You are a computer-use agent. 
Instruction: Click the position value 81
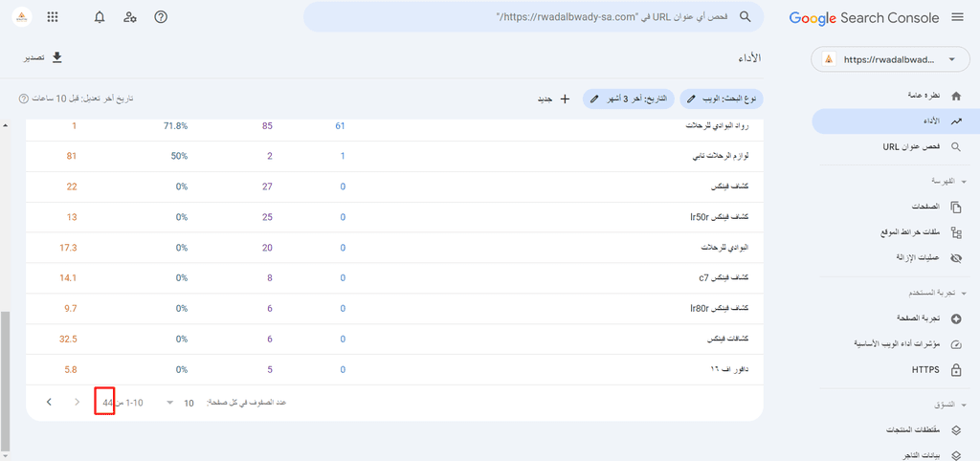pyautogui.click(x=71, y=156)
